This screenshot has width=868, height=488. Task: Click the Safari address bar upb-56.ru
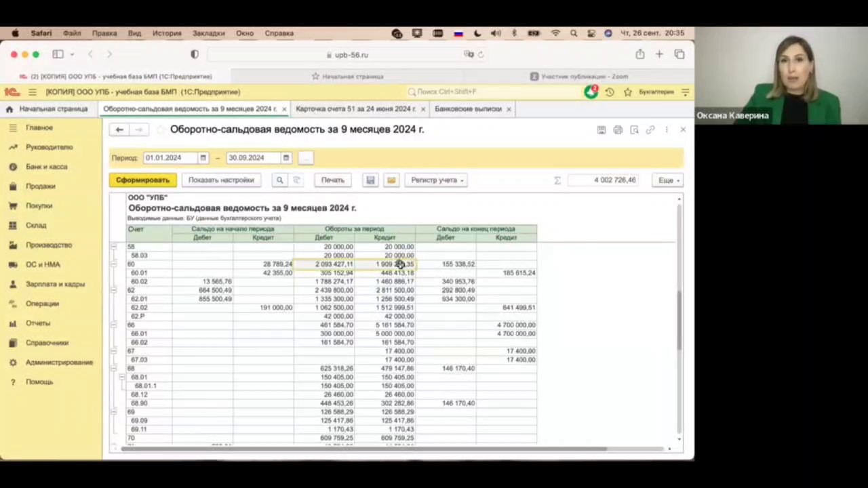coord(347,55)
